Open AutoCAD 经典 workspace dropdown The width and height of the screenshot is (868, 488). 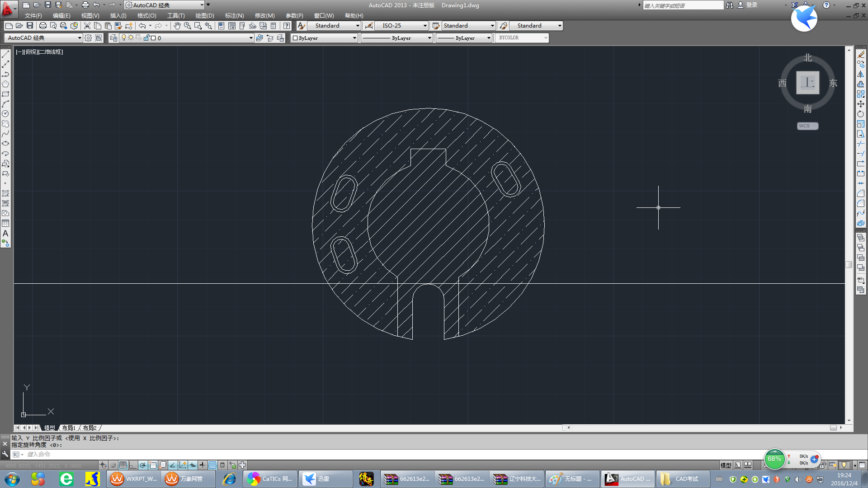(x=80, y=38)
